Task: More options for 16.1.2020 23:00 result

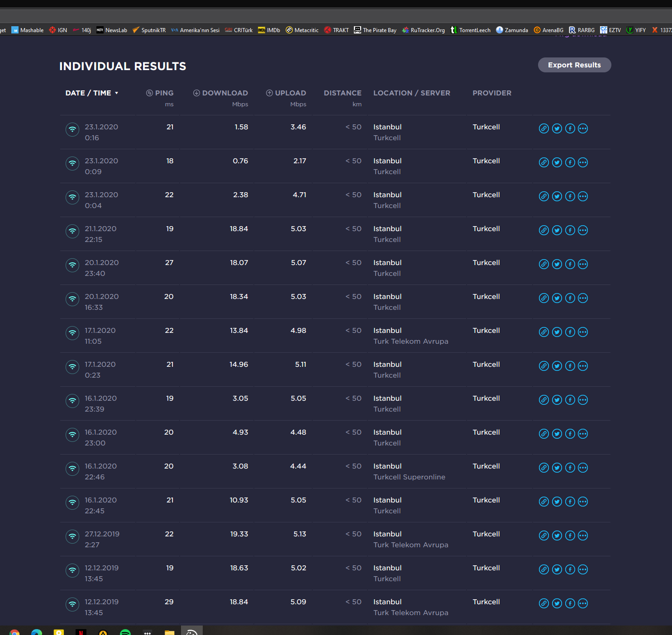Action: tap(583, 434)
